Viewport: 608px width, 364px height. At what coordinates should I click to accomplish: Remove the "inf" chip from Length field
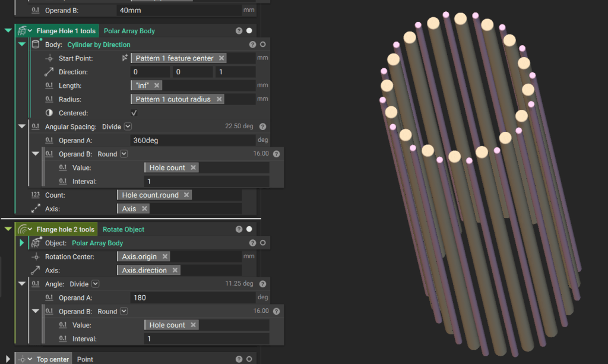157,86
